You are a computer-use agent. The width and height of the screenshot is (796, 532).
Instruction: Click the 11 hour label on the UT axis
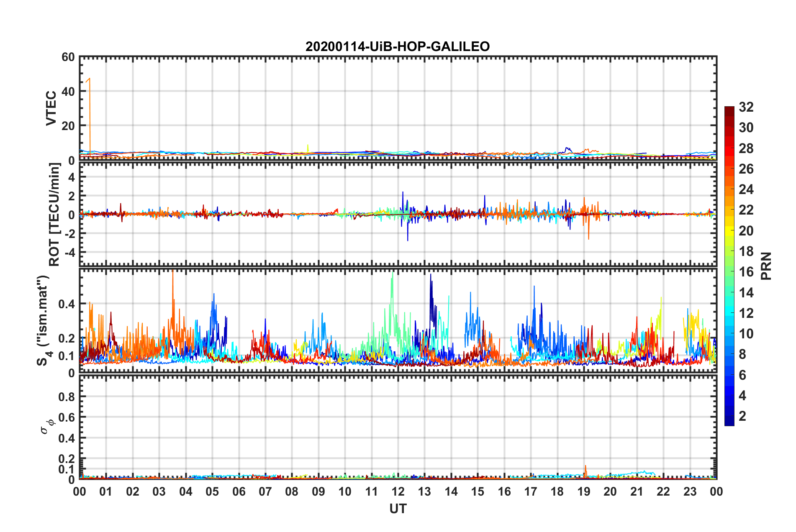pyautogui.click(x=372, y=491)
